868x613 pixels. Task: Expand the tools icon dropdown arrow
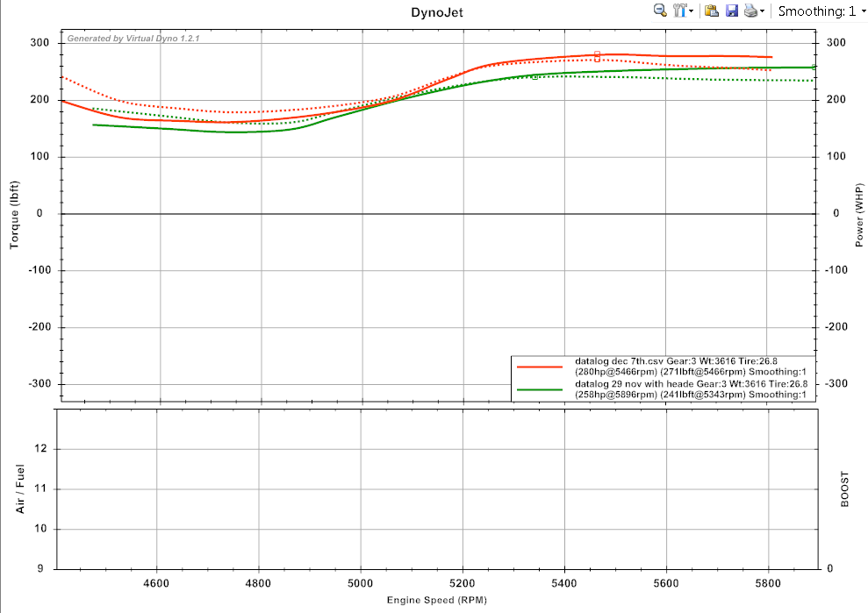coord(691,11)
